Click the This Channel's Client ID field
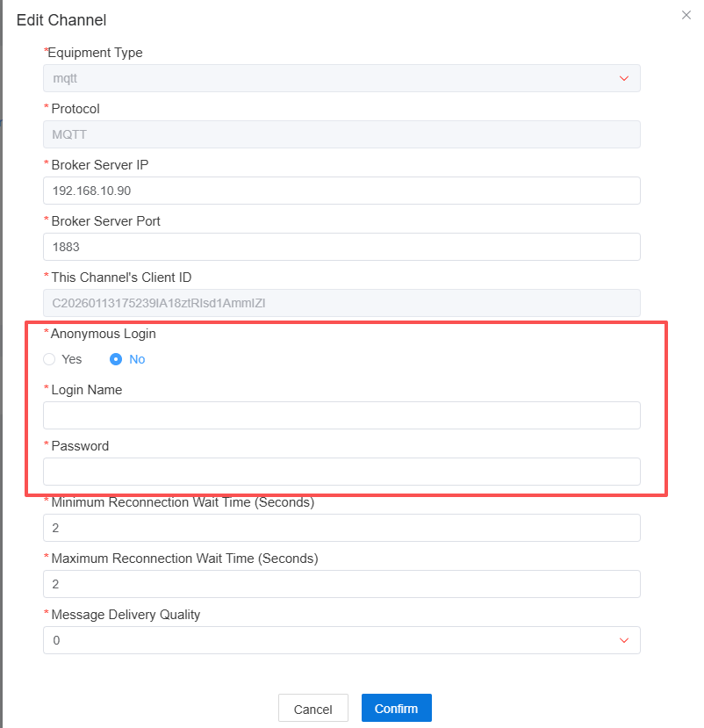The width and height of the screenshot is (704, 728). 341,303
